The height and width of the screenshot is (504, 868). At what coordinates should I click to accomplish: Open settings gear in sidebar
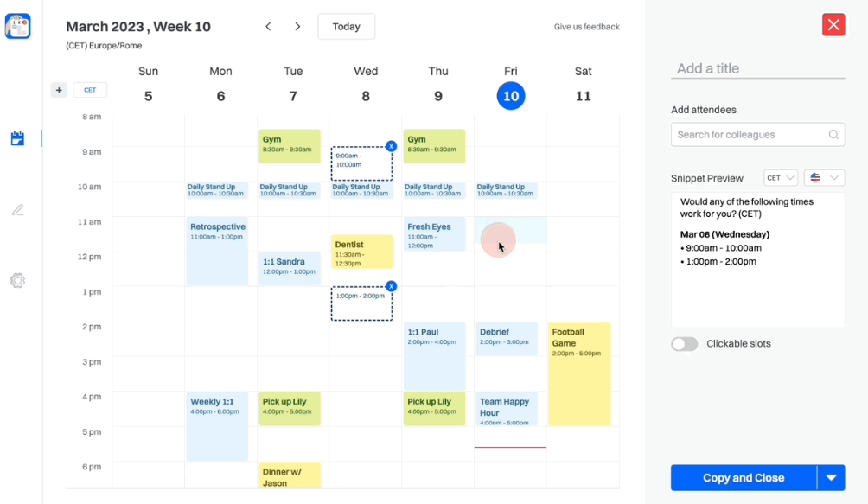coord(17,281)
